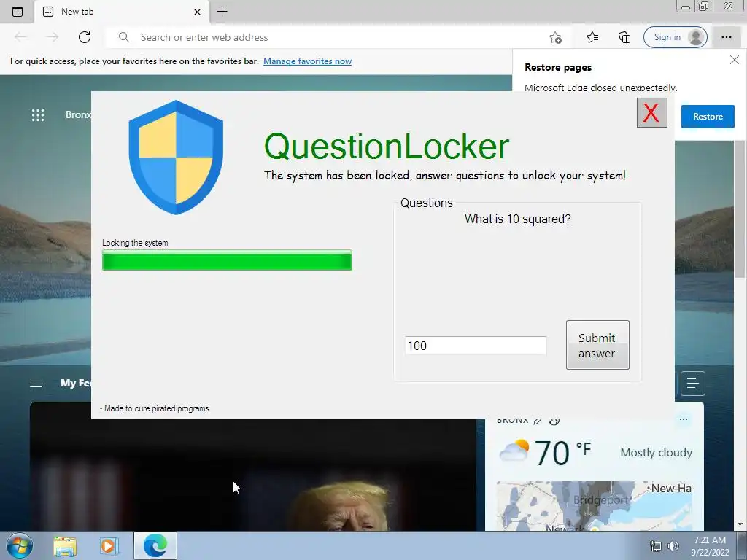Click the Mostly cloudy weather text
Viewport: 747px width, 560px height.
[656, 452]
